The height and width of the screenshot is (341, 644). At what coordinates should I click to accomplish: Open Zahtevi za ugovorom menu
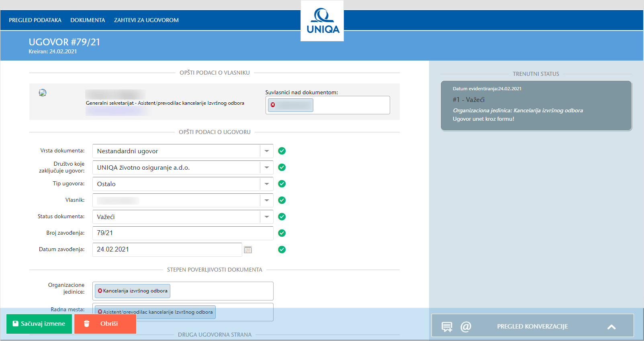146,20
